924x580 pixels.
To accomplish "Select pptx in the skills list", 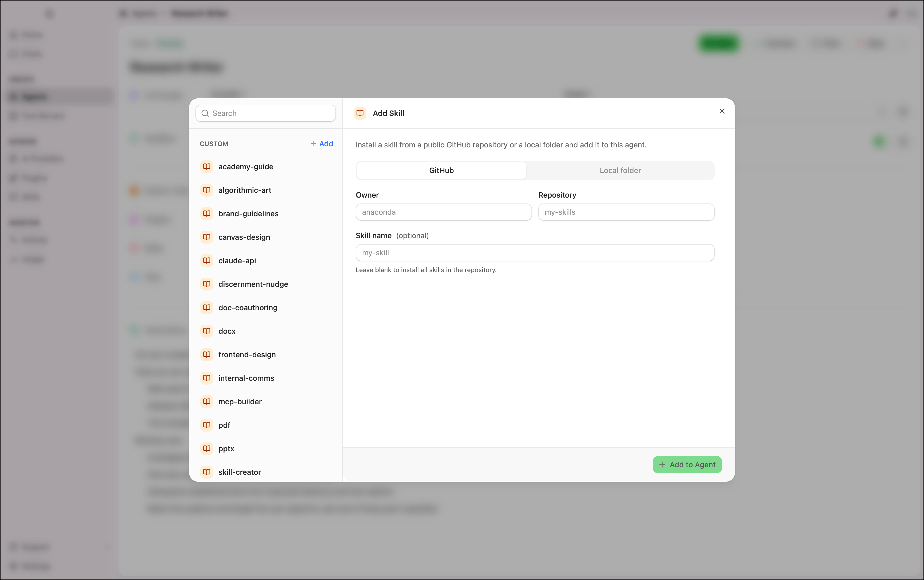I will pos(265,448).
